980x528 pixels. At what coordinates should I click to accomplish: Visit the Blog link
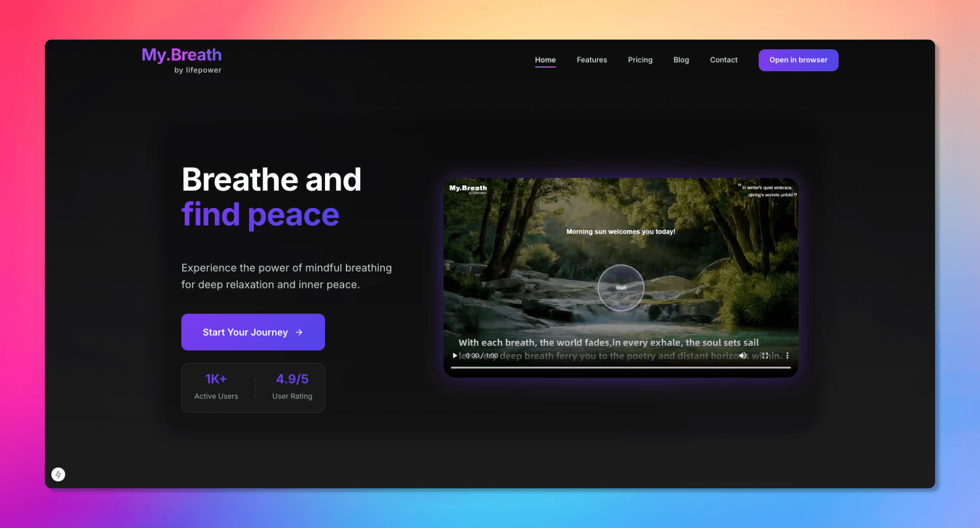tap(681, 60)
